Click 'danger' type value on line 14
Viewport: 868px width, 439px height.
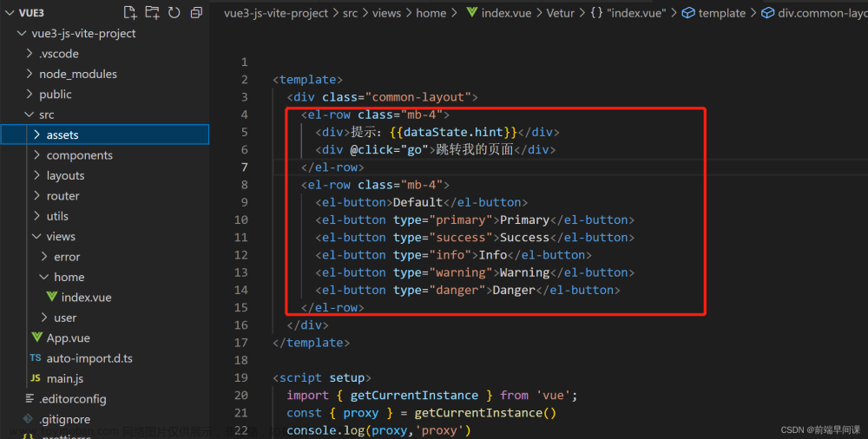pos(457,290)
